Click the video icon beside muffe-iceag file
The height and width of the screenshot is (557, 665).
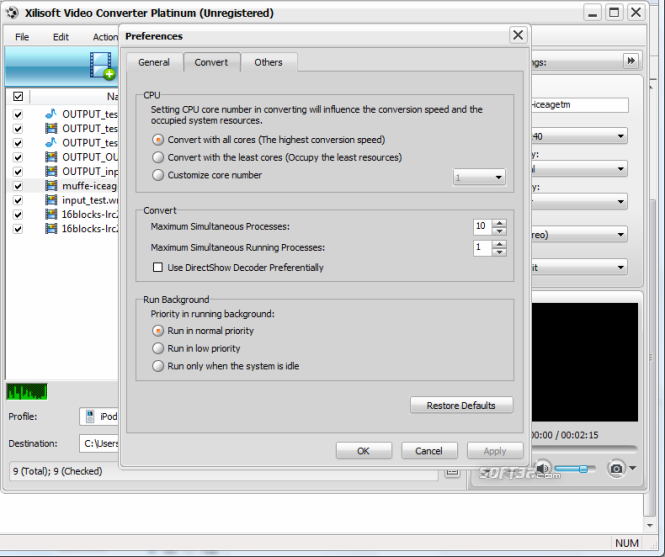click(x=51, y=185)
